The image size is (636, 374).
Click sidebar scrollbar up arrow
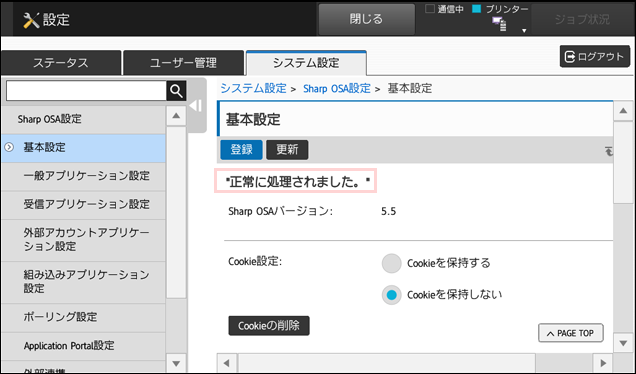coord(176,116)
